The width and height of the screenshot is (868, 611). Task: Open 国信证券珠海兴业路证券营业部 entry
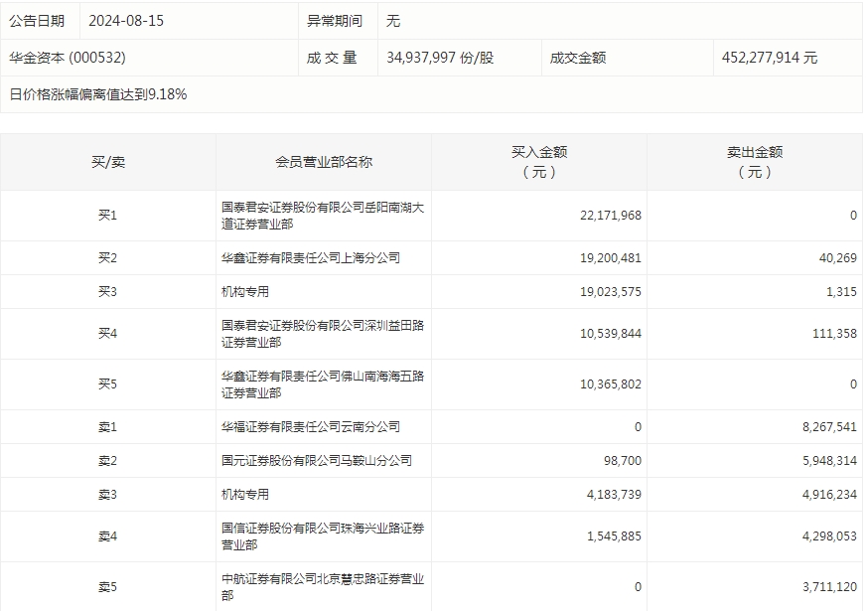pyautogui.click(x=323, y=536)
